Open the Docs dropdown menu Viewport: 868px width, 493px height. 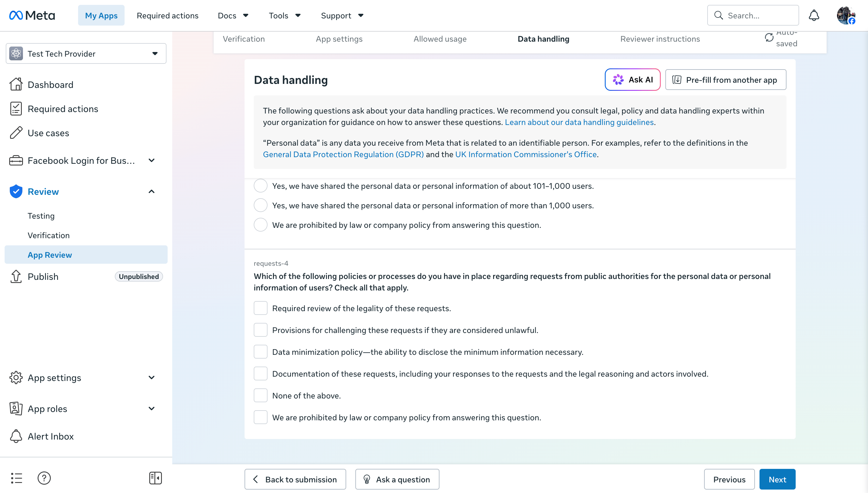click(233, 15)
